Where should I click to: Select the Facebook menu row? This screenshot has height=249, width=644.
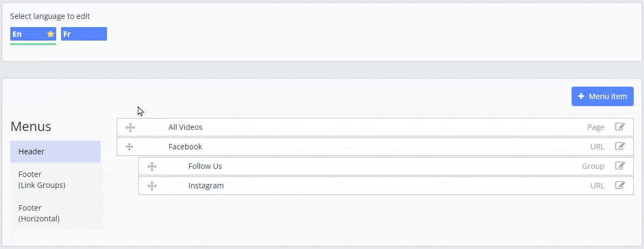coord(185,147)
